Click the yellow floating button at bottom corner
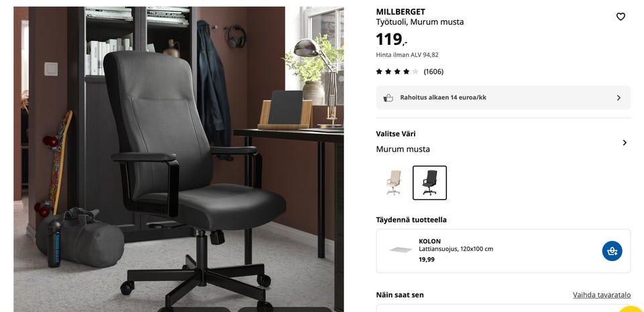The height and width of the screenshot is (312, 644). point(631,309)
